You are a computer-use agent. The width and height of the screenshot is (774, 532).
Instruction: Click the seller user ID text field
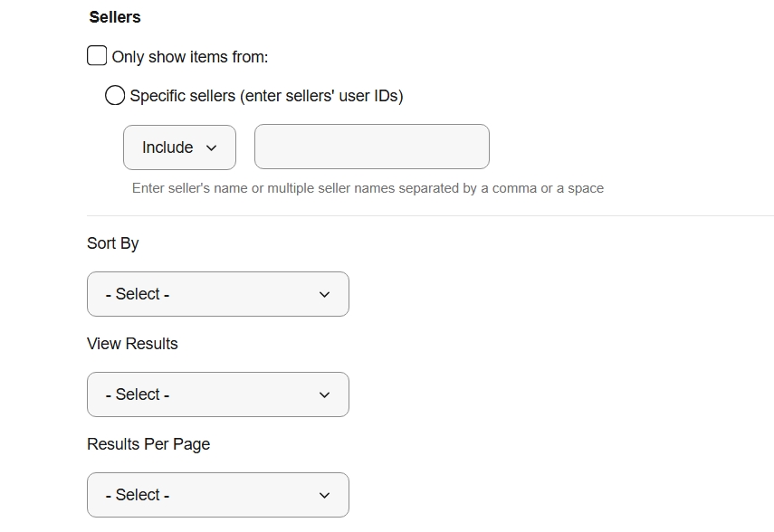click(371, 147)
